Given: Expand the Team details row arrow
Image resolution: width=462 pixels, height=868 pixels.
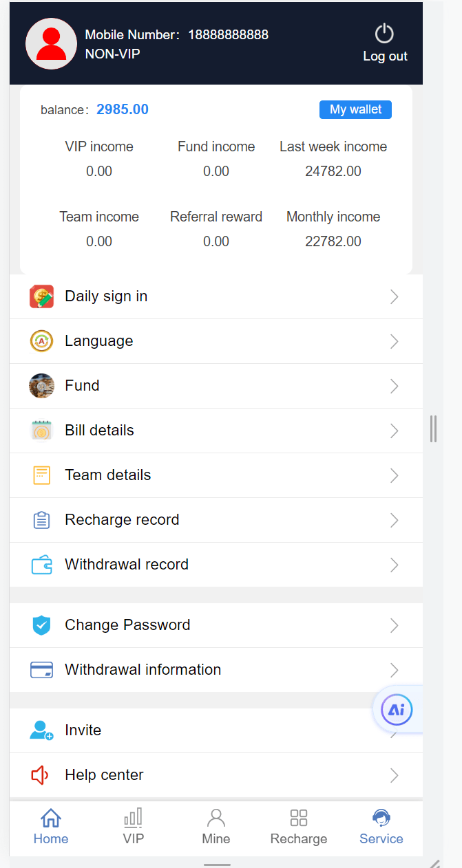Looking at the screenshot, I should 395,475.
